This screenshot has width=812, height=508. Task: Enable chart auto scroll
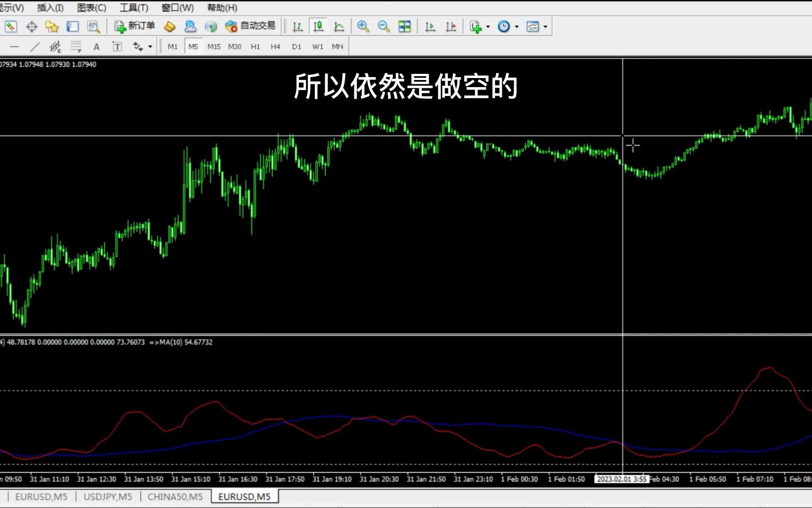[429, 26]
